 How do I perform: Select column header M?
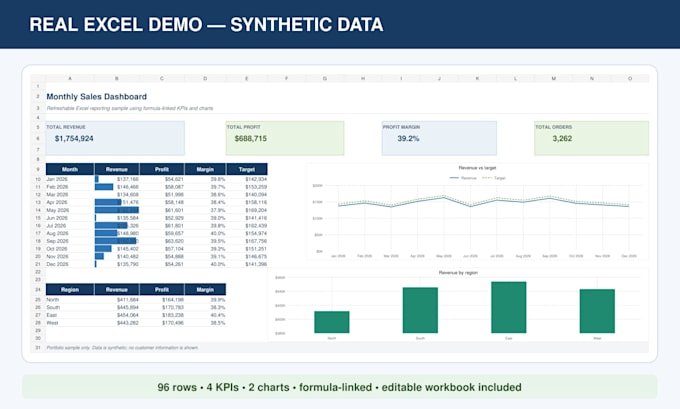tap(554, 79)
